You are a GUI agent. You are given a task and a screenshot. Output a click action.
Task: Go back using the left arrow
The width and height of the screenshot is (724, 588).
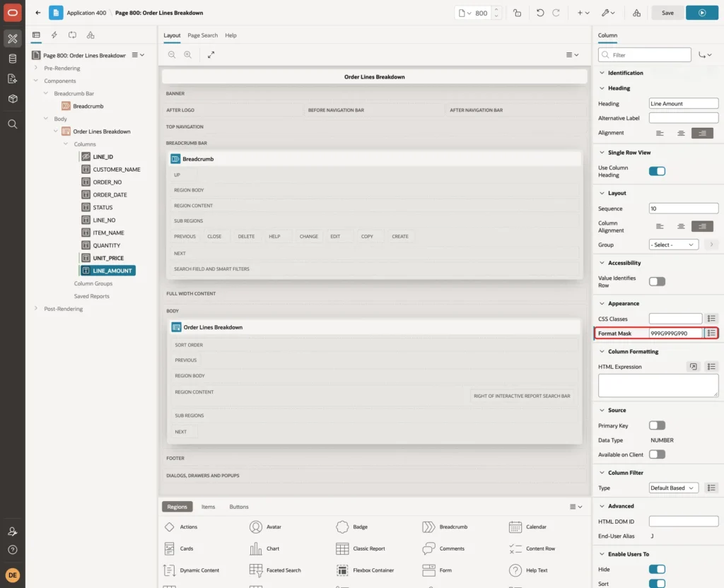coord(38,13)
